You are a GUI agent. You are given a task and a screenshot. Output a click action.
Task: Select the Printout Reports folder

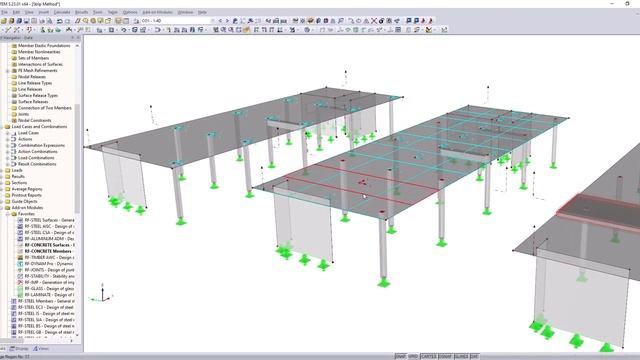(27, 195)
